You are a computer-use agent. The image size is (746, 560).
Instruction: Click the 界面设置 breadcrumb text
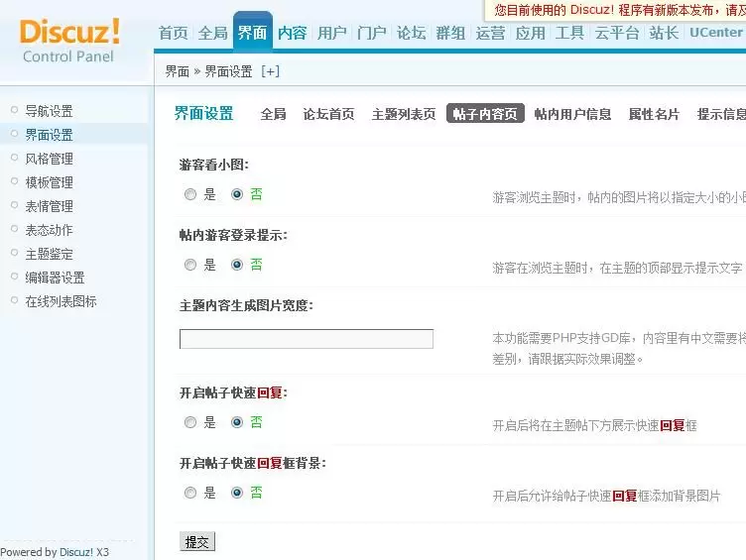[x=228, y=71]
